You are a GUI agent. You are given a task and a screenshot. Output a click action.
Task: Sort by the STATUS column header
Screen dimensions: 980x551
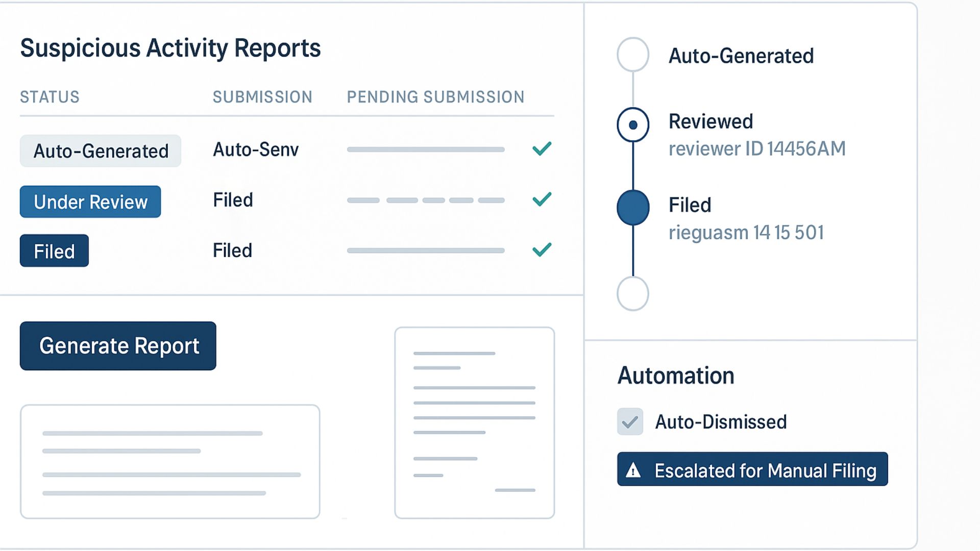coord(50,97)
